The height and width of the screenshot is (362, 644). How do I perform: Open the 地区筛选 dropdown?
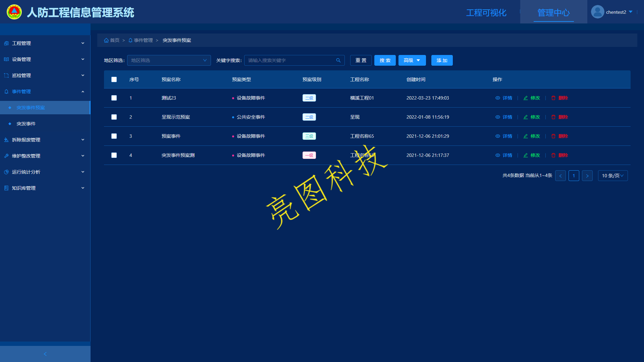click(x=169, y=60)
